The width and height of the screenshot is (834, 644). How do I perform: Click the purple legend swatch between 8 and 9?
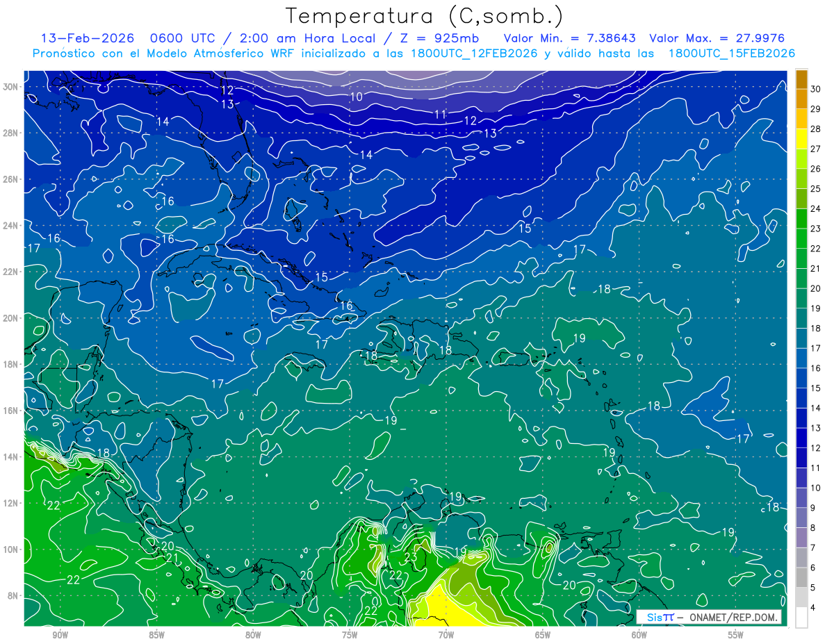801,518
